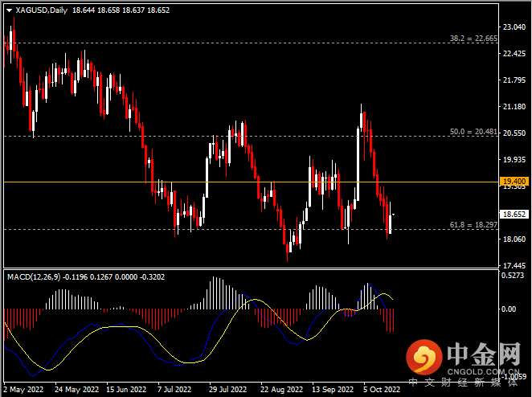Viewport: 532px width, 397px height.
Task: Click the 19.935 price axis value
Action: coord(514,159)
